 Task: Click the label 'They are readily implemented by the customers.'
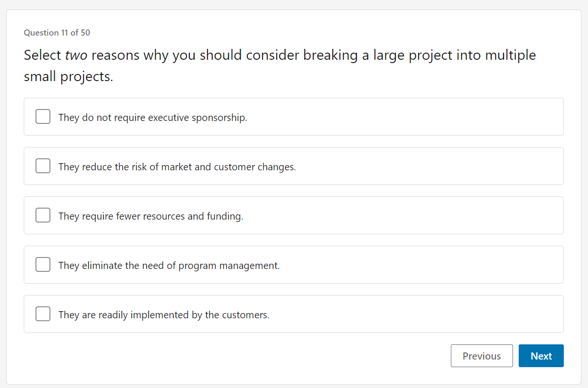(164, 315)
